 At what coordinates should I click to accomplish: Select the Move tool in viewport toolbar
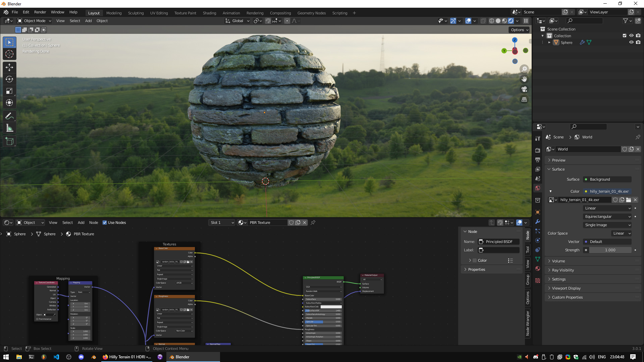pyautogui.click(x=9, y=67)
